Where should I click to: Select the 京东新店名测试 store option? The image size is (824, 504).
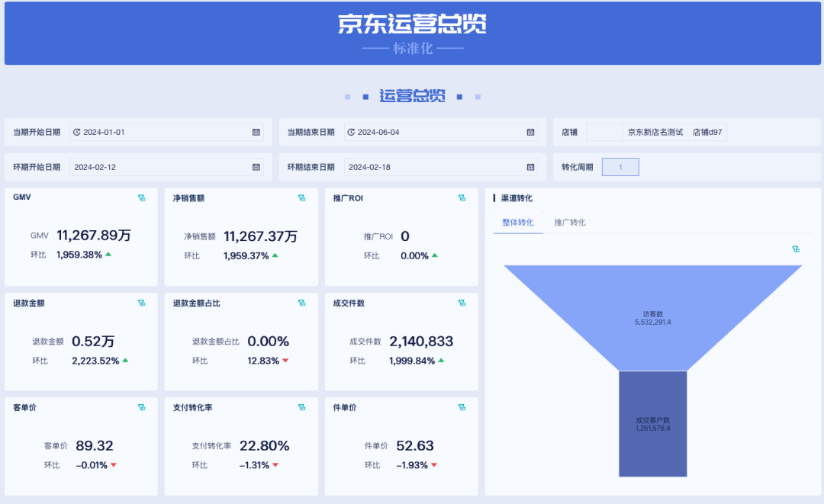coord(655,133)
